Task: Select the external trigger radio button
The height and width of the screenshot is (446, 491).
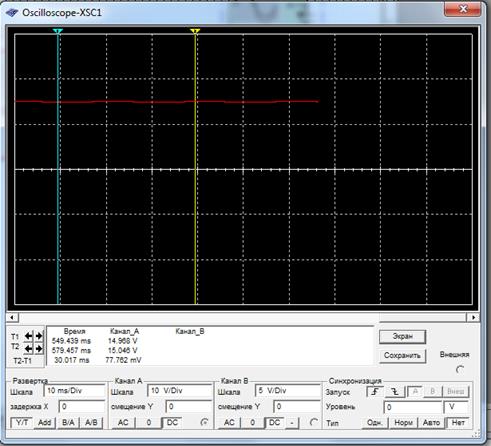Action: pyautogui.click(x=460, y=369)
